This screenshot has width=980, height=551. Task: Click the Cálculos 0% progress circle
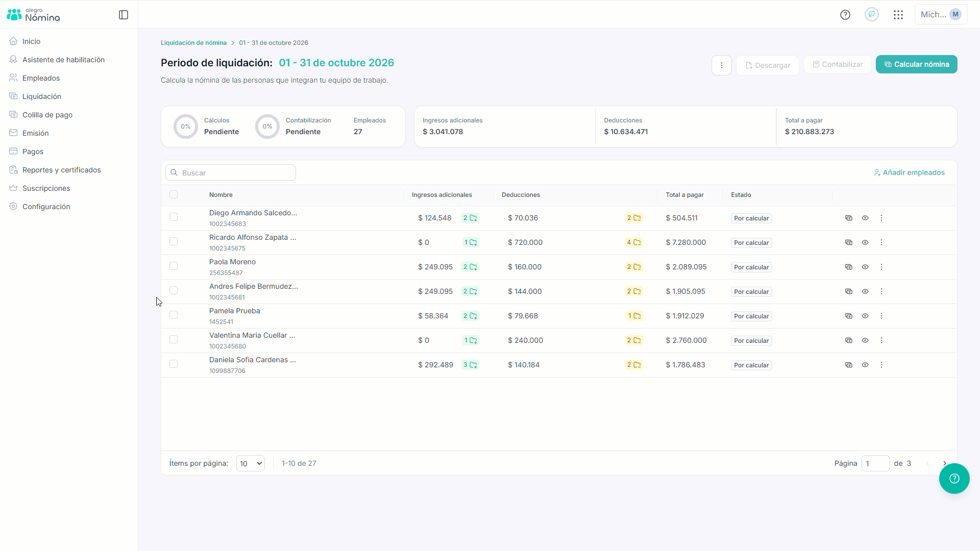click(x=186, y=127)
